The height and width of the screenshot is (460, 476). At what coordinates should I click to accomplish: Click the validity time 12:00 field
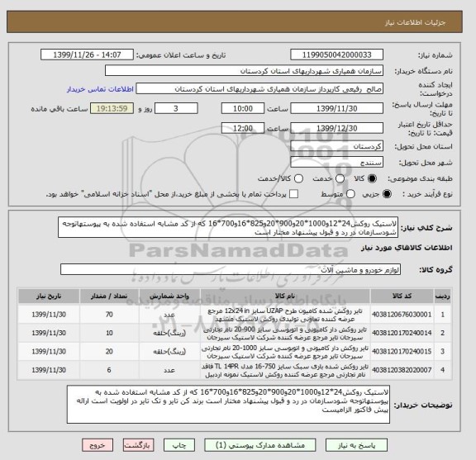pos(243,128)
